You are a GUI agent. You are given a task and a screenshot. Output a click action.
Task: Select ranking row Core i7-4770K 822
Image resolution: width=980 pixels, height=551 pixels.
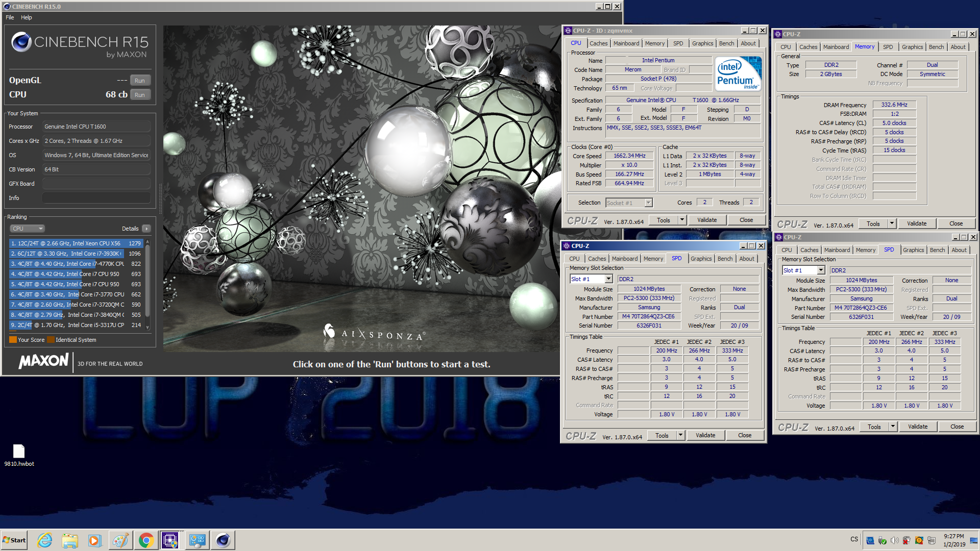(x=76, y=264)
